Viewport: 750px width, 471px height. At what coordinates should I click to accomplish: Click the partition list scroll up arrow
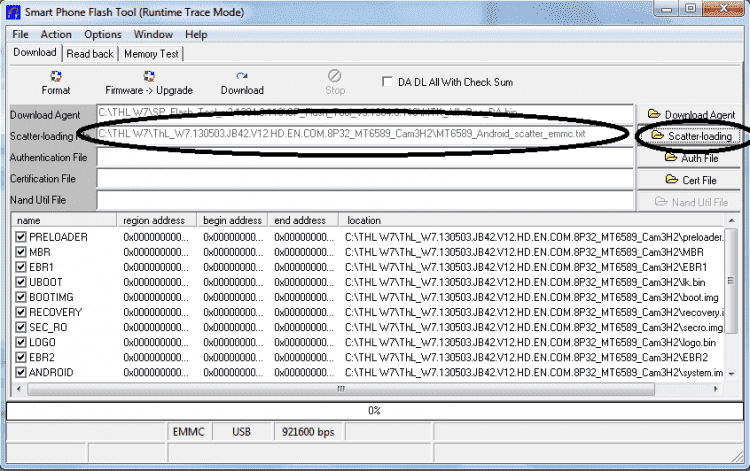pyautogui.click(x=731, y=220)
